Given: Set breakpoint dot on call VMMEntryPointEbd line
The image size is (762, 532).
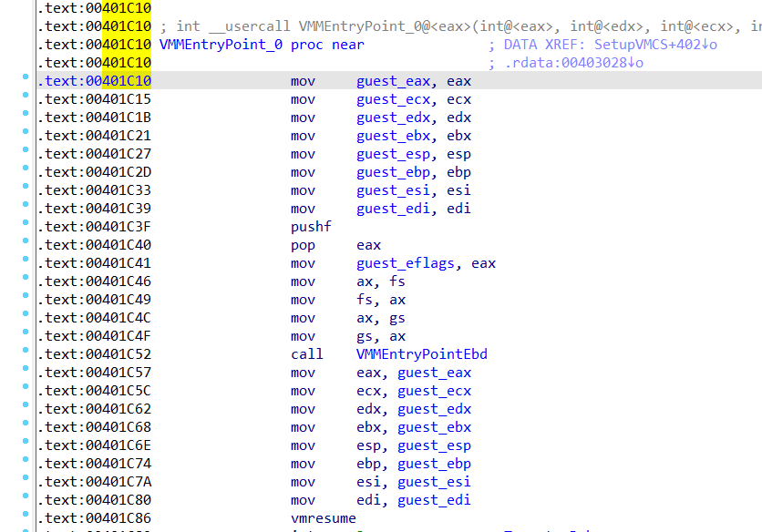Looking at the screenshot, I should pos(26,354).
